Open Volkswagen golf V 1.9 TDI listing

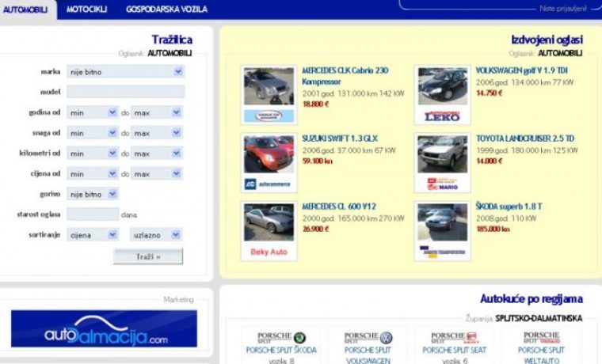(521, 70)
